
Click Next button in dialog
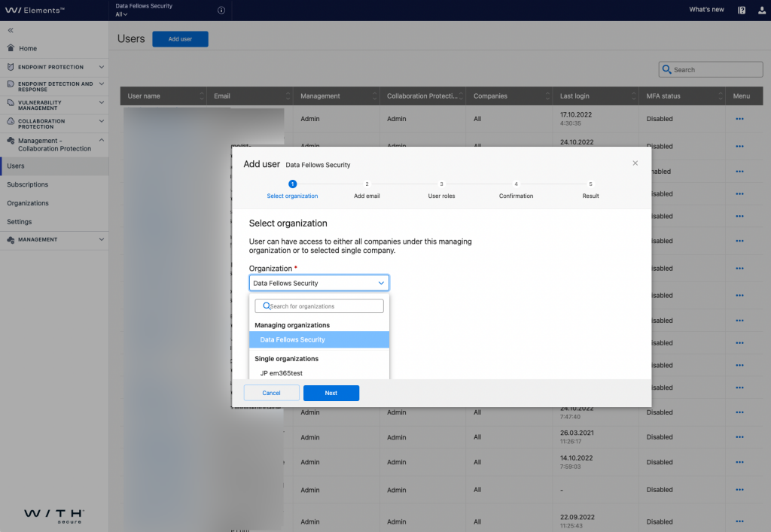tap(331, 393)
